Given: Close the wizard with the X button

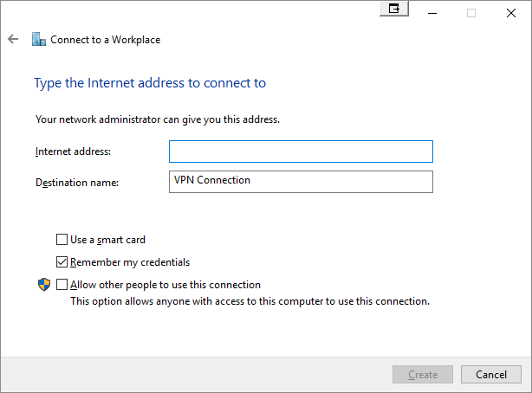Looking at the screenshot, I should click(511, 13).
